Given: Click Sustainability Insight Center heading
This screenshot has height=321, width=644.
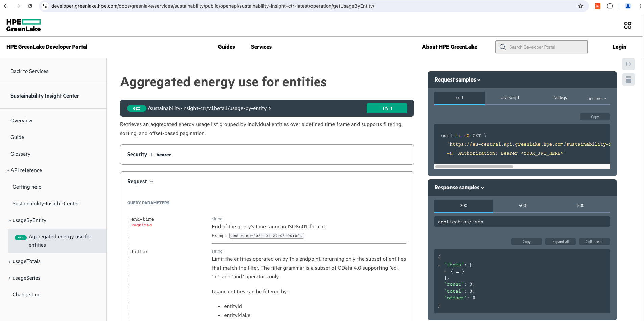Looking at the screenshot, I should (x=45, y=96).
